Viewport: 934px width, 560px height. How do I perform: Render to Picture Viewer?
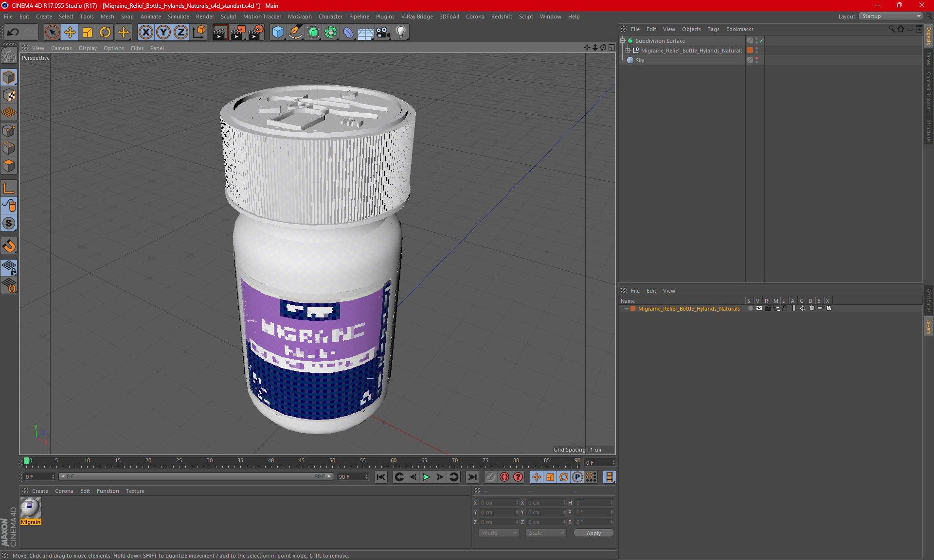pyautogui.click(x=238, y=33)
